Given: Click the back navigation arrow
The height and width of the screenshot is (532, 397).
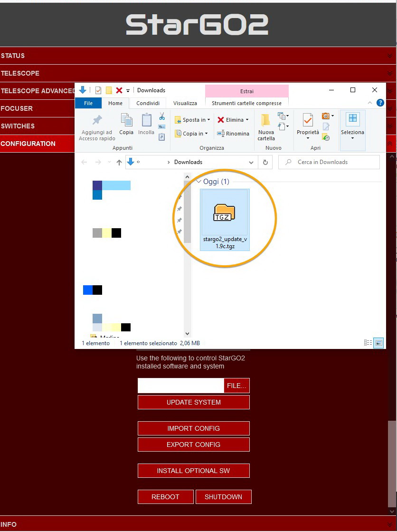Looking at the screenshot, I should (84, 163).
